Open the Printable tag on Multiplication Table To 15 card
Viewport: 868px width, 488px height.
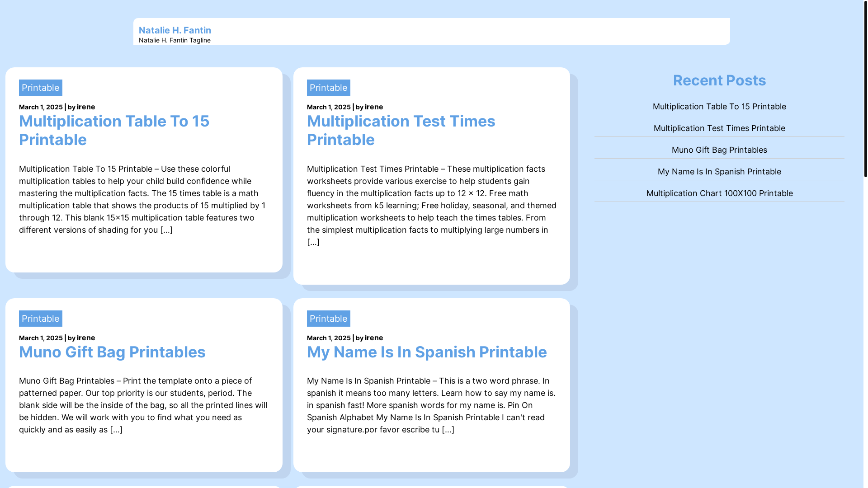tap(41, 88)
